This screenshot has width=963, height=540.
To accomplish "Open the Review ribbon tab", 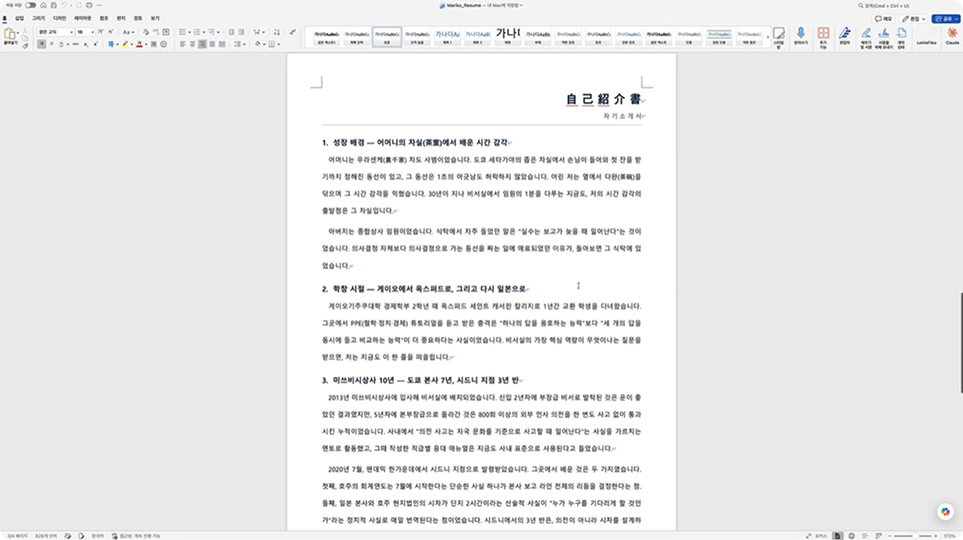I will coord(138,18).
